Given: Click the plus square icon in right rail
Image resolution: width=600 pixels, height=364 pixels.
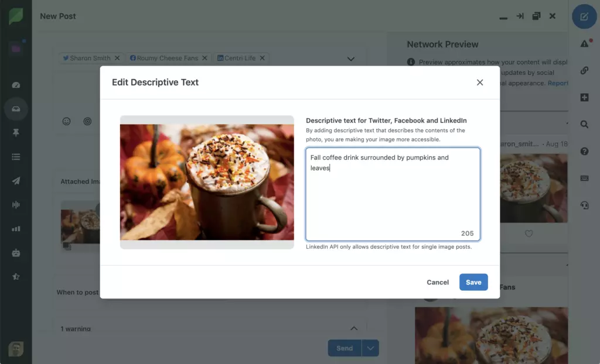Looking at the screenshot, I should [x=584, y=98].
